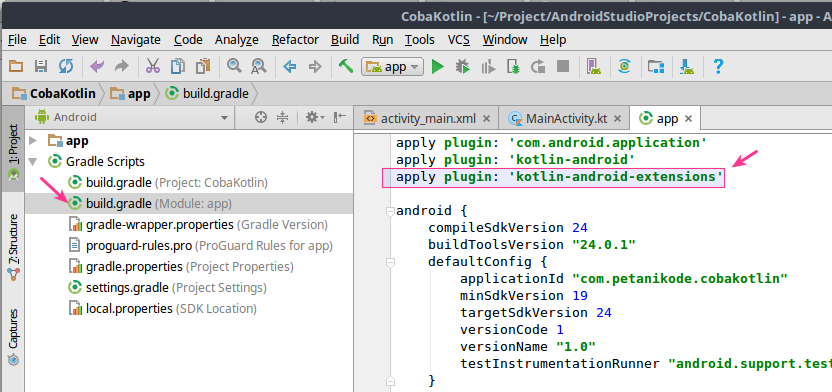
Task: Close the app editor tab
Action: coord(688,119)
